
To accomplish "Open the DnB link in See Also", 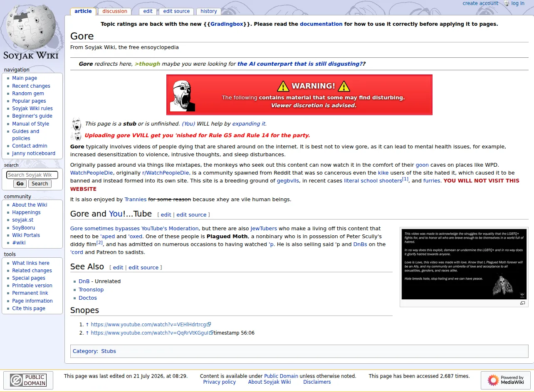I will click(84, 281).
